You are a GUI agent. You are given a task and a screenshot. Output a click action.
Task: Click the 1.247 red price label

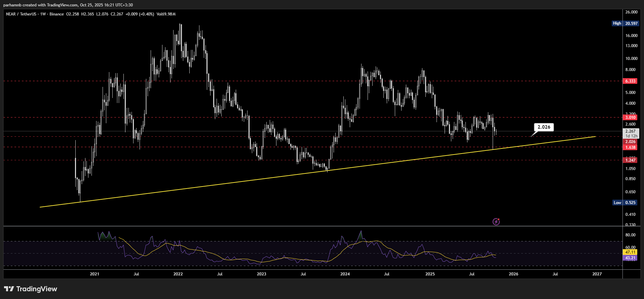pyautogui.click(x=630, y=160)
